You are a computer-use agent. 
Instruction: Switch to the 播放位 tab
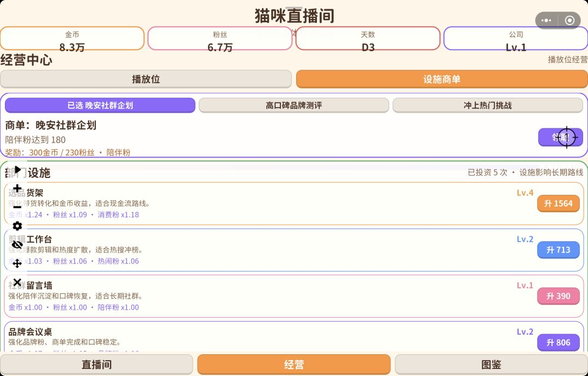(x=146, y=79)
